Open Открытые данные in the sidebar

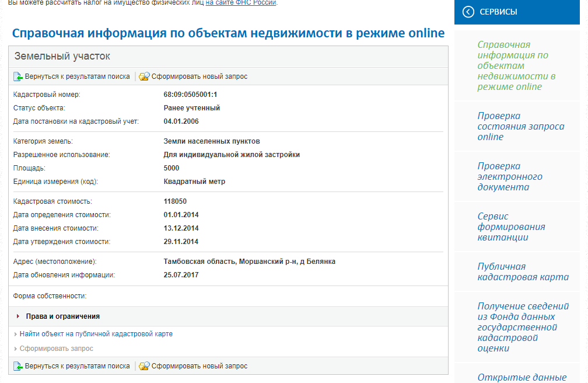(x=521, y=377)
